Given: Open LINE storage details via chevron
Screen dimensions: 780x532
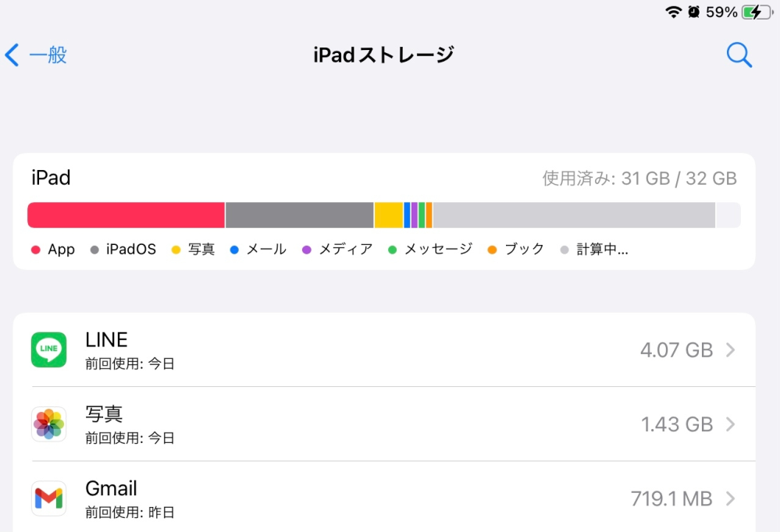Looking at the screenshot, I should click(731, 350).
